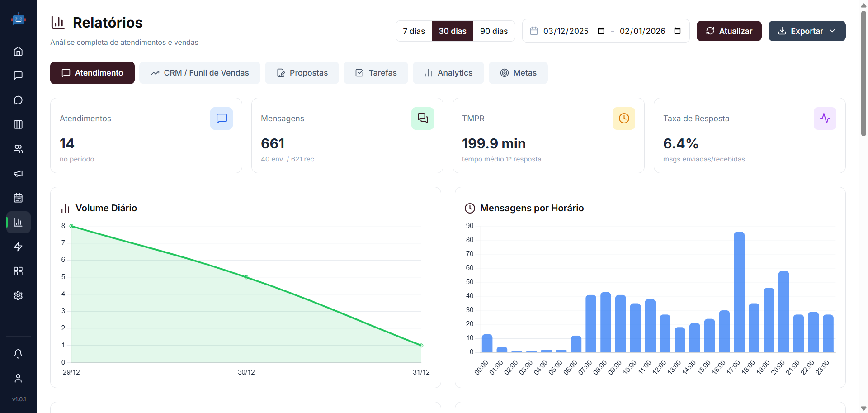This screenshot has width=868, height=413.
Task: Open the round speech bubble sidebar icon
Action: pyautogui.click(x=18, y=100)
